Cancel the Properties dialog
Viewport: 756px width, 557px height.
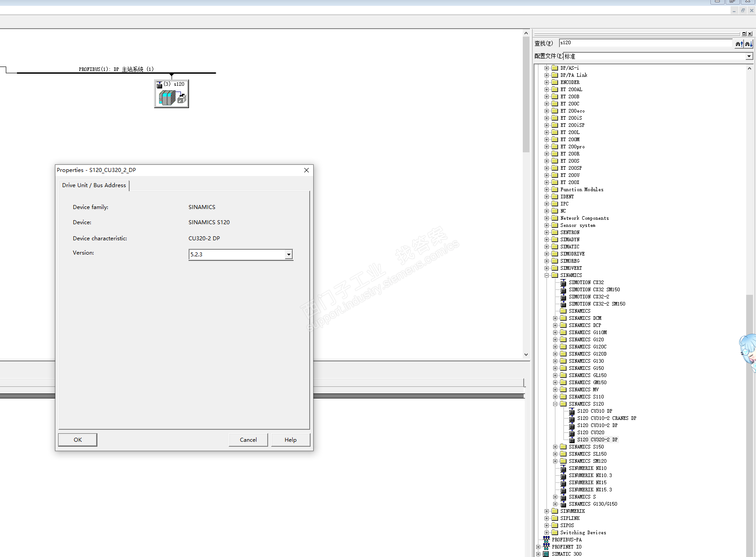[x=248, y=440]
